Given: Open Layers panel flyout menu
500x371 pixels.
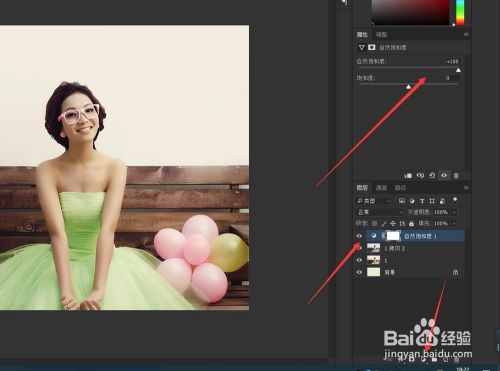Looking at the screenshot, I should pos(466,188).
